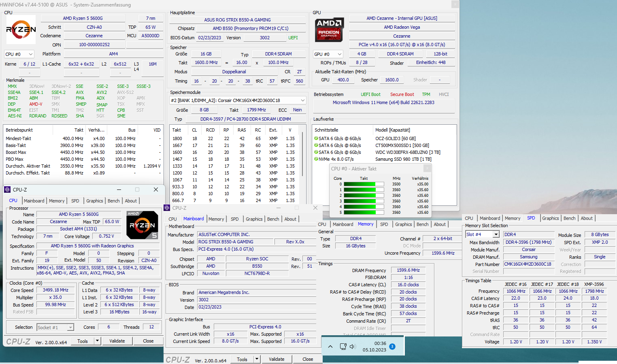The height and width of the screenshot is (364, 617).
Task: Click the Part Number CMK16GX4M2D3600C18 field
Action: coord(528,264)
